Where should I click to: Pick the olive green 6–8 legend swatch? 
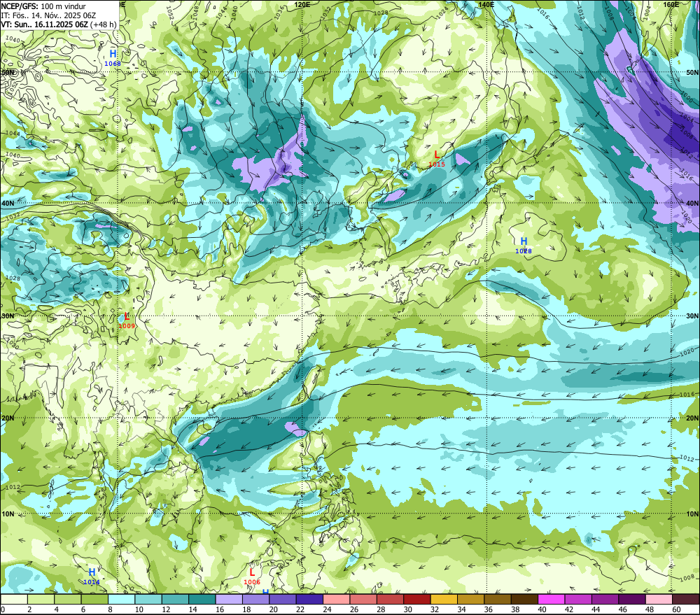(x=94, y=599)
